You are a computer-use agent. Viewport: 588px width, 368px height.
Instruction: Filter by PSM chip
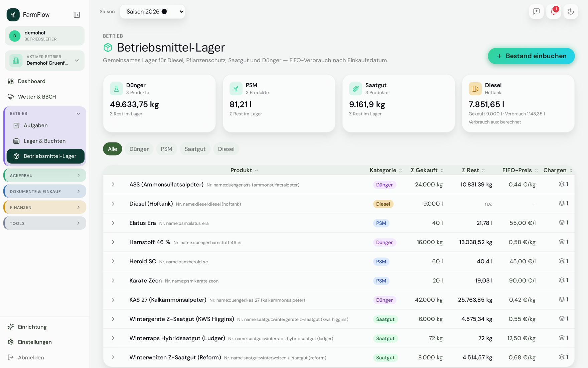coord(166,149)
